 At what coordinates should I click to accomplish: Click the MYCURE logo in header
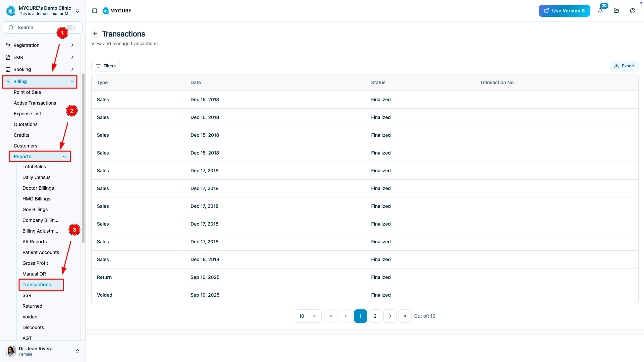(117, 11)
